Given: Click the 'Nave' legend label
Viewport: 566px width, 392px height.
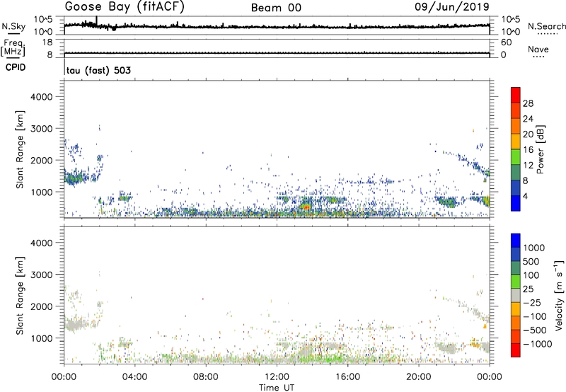Looking at the screenshot, I should coord(538,49).
